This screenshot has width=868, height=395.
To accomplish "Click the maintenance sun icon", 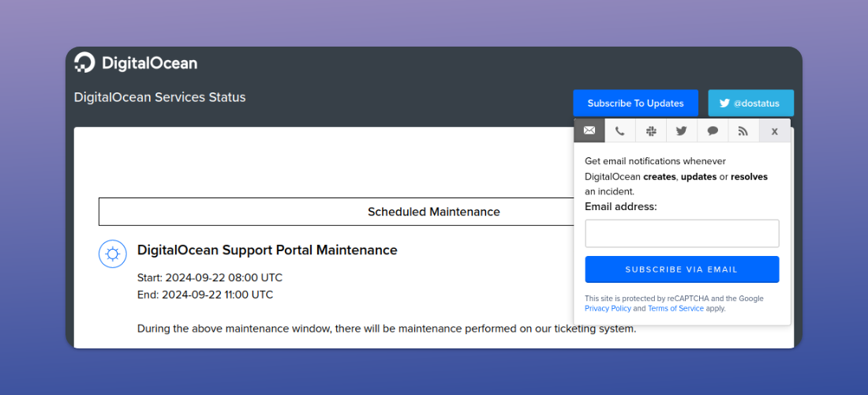I will point(113,254).
